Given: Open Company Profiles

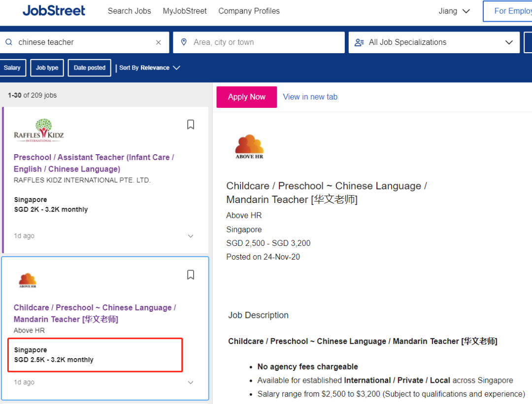Looking at the screenshot, I should point(249,11).
